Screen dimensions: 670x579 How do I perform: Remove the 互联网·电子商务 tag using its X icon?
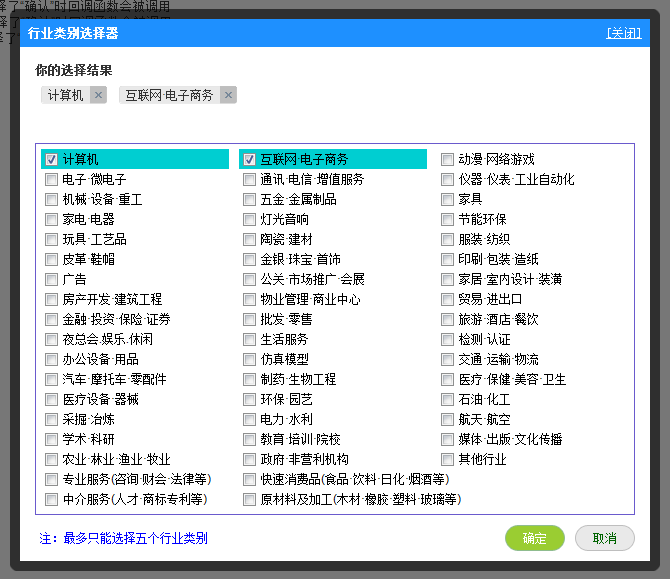coord(229,95)
